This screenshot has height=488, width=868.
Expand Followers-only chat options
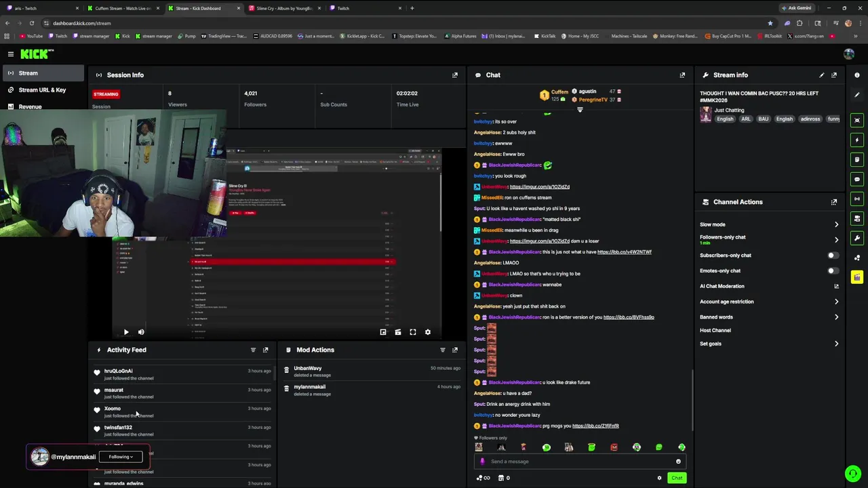[x=836, y=239]
